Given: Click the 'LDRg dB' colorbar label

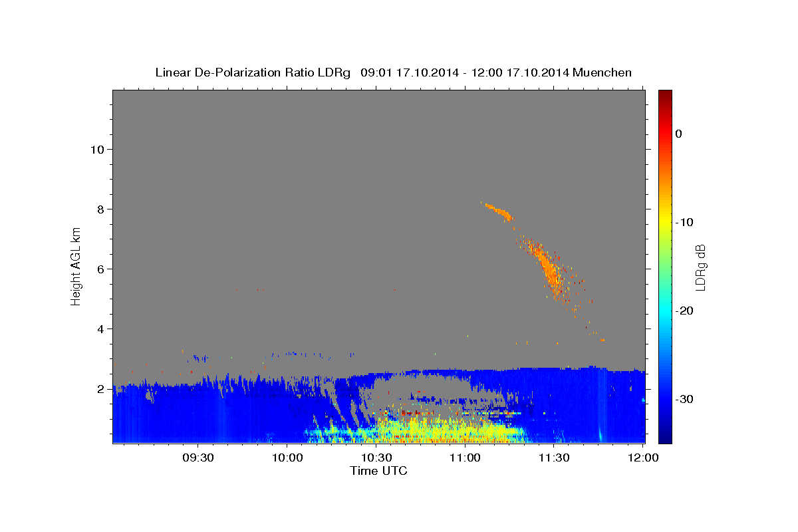Looking at the screenshot, I should click(700, 267).
